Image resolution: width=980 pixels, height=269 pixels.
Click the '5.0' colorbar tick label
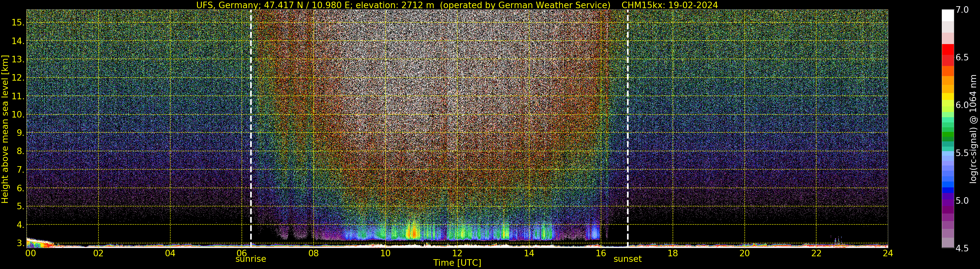tap(962, 200)
